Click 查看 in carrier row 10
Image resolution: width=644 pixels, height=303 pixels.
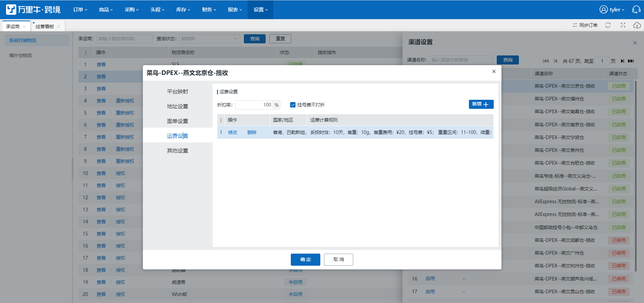point(101,173)
